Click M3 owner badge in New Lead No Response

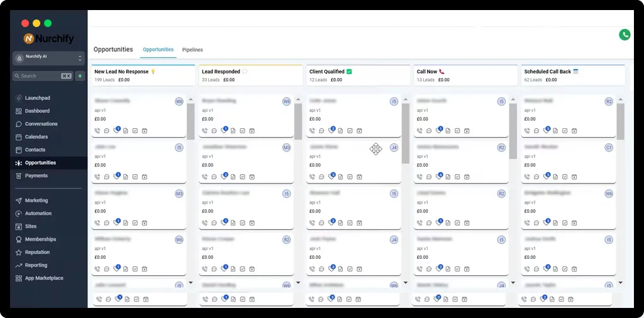click(179, 194)
